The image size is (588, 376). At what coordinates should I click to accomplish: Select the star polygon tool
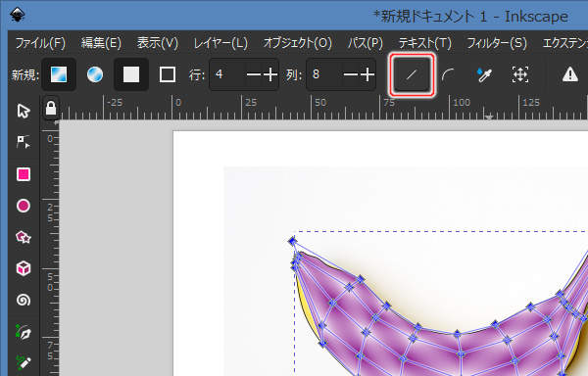point(24,237)
